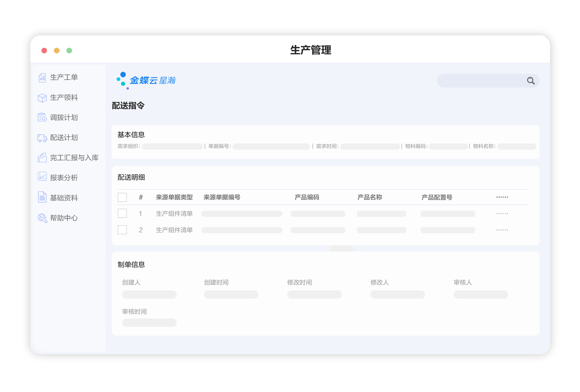Viewport: 580px width, 392px height.
Task: Click the 需求时间 field
Action: point(370,146)
